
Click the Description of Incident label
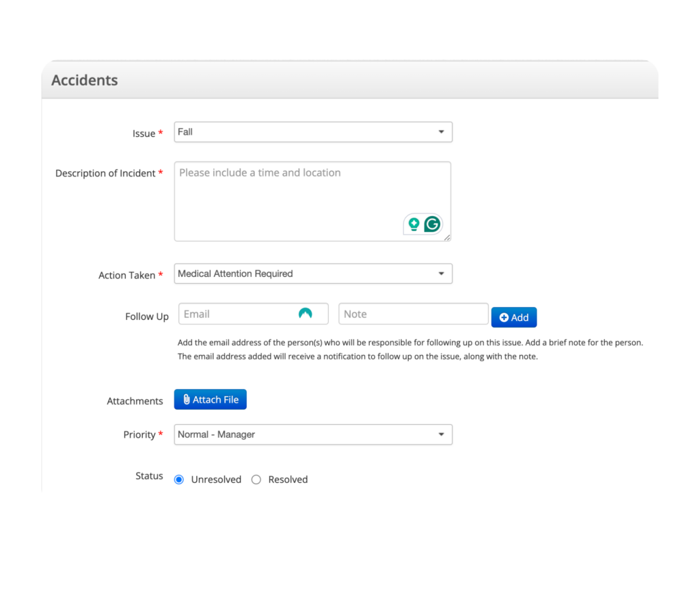pos(105,173)
